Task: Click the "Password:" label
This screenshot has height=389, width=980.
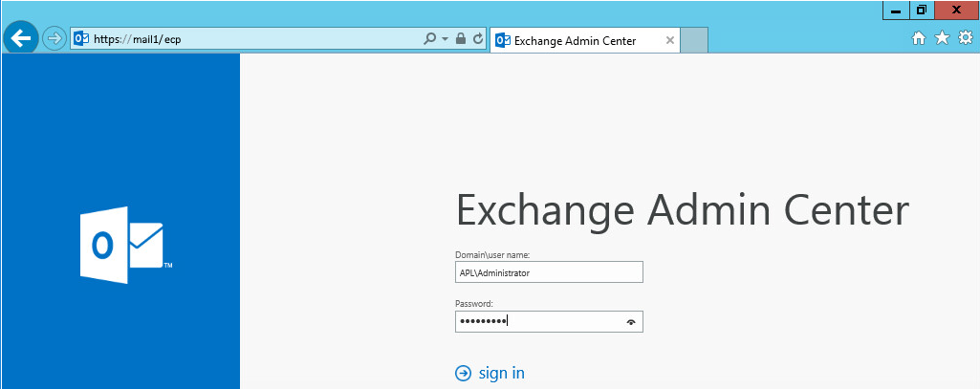Action: click(x=474, y=304)
